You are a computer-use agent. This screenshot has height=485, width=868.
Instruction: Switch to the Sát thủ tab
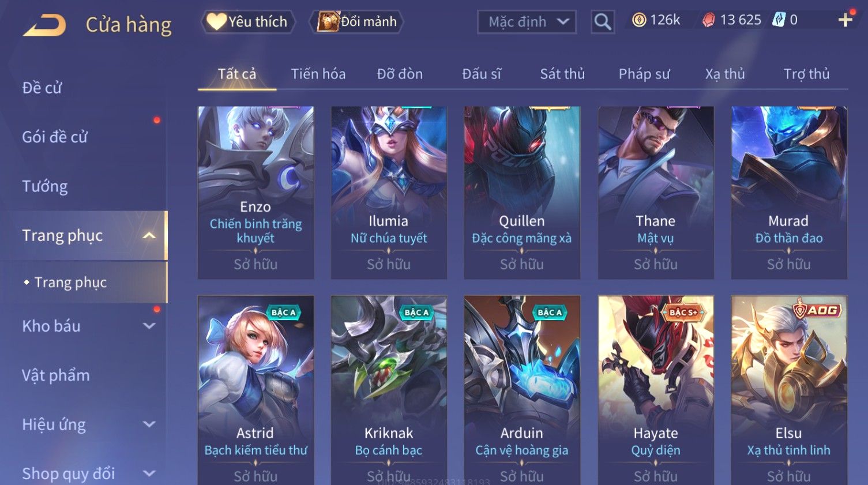tap(562, 74)
